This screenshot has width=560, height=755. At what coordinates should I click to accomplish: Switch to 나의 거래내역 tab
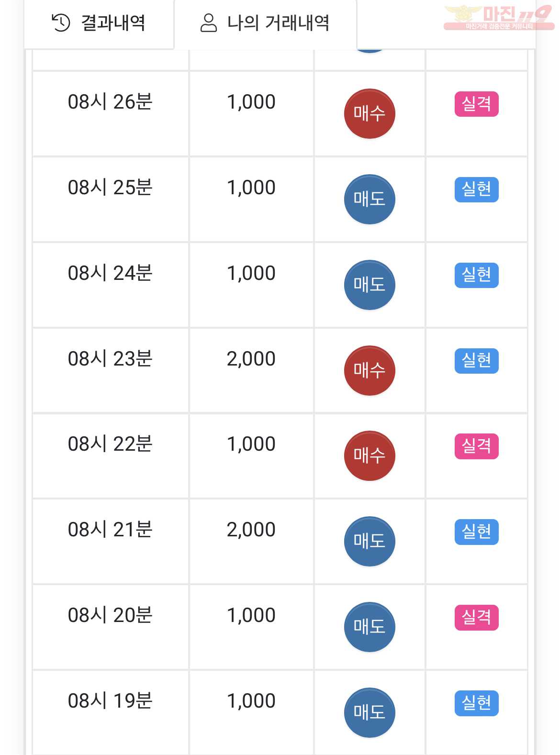(x=266, y=23)
